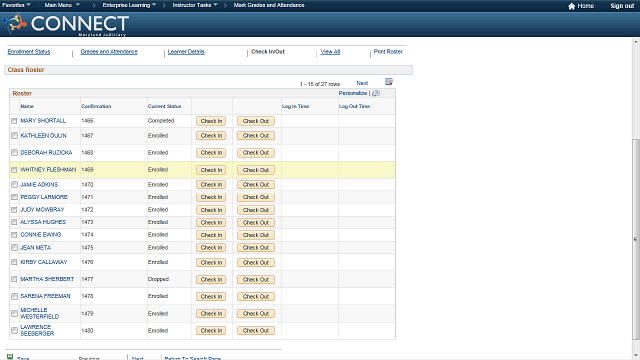Check Out MARTHA SHERBERT

pyautogui.click(x=256, y=280)
